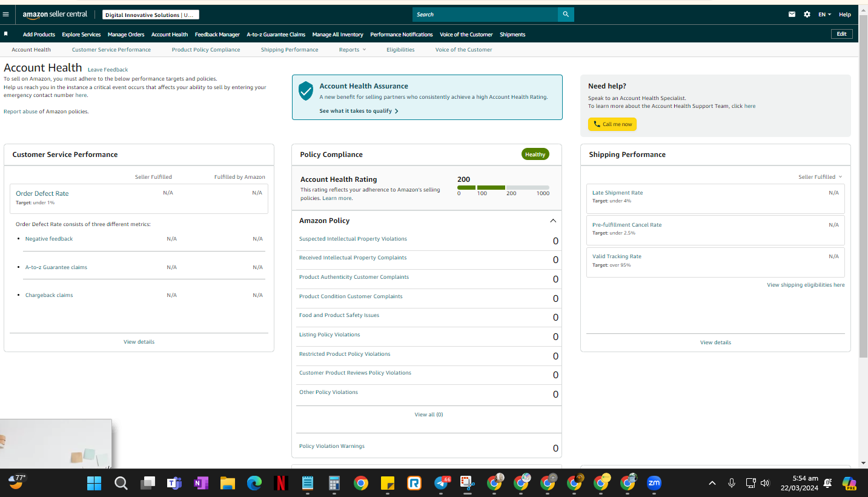The height and width of the screenshot is (497, 868).
Task: Click the Healthy status badge
Action: click(x=535, y=155)
